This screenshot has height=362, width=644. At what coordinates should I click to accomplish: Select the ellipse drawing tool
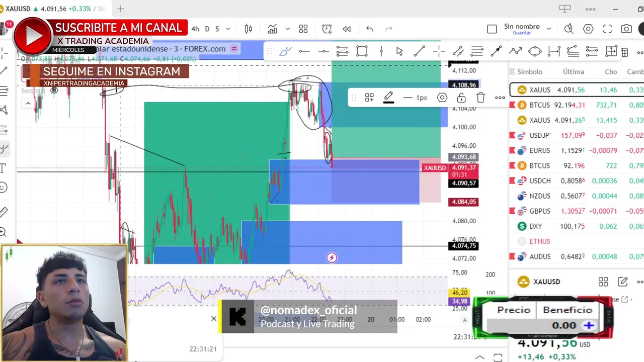tap(535, 51)
